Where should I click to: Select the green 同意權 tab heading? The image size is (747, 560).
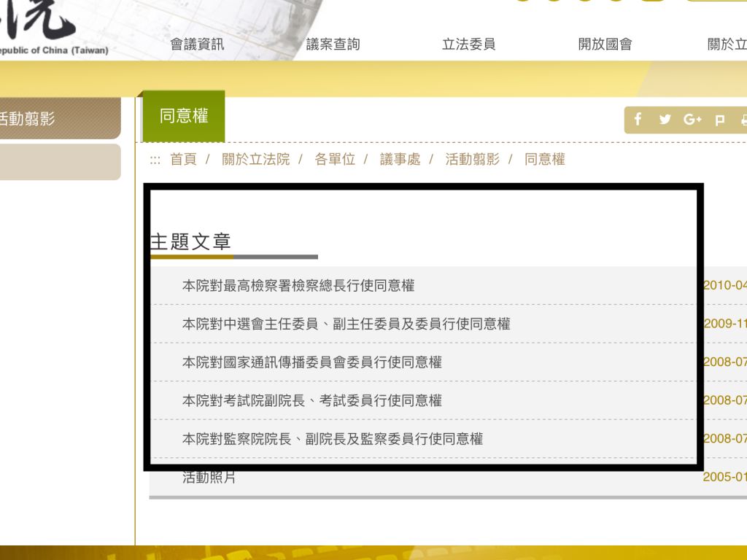[x=184, y=116]
